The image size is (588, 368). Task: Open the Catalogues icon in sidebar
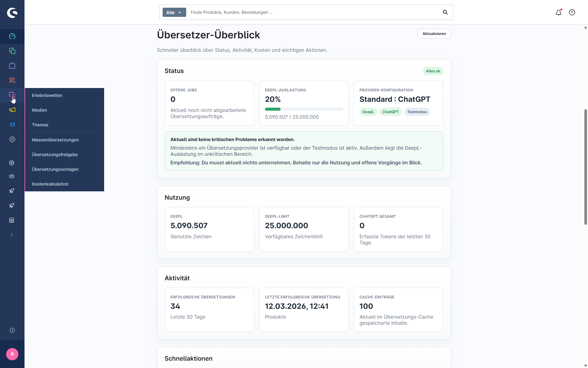(x=12, y=51)
